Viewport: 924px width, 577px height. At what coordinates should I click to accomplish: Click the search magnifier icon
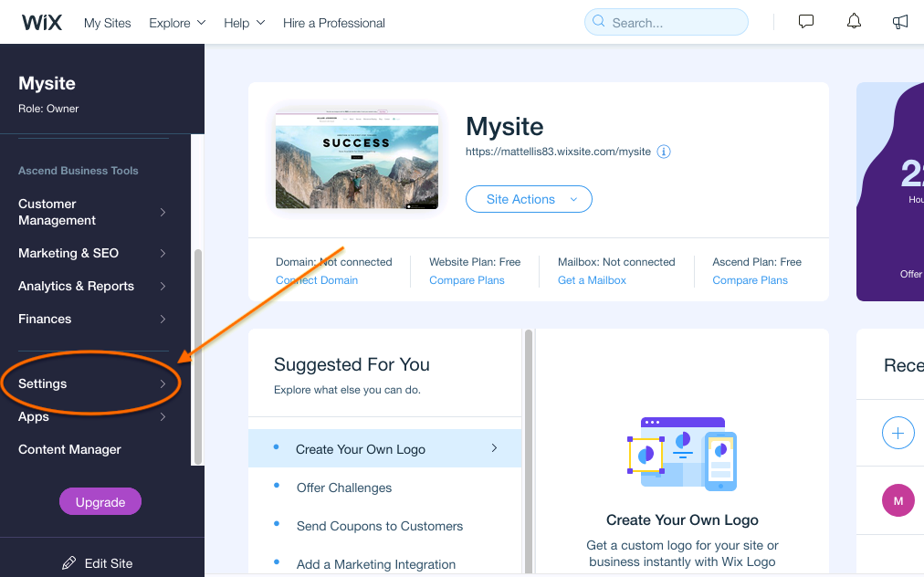(x=598, y=21)
